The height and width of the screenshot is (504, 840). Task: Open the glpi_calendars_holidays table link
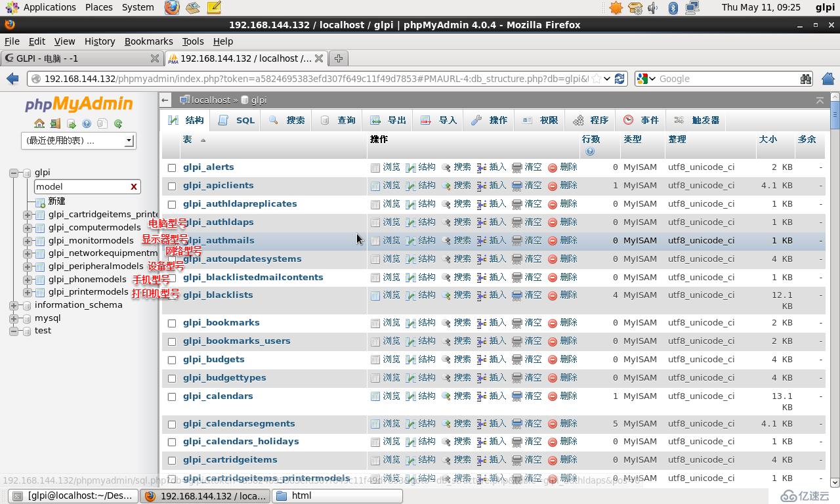click(x=241, y=442)
